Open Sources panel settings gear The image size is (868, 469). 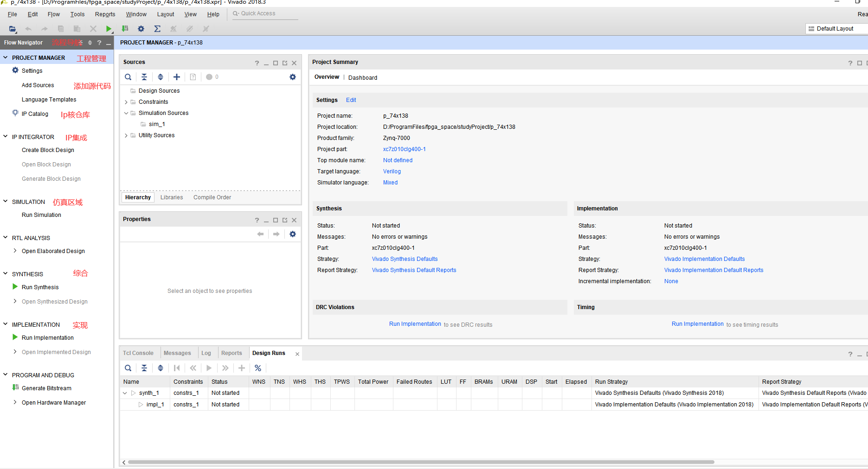click(293, 77)
